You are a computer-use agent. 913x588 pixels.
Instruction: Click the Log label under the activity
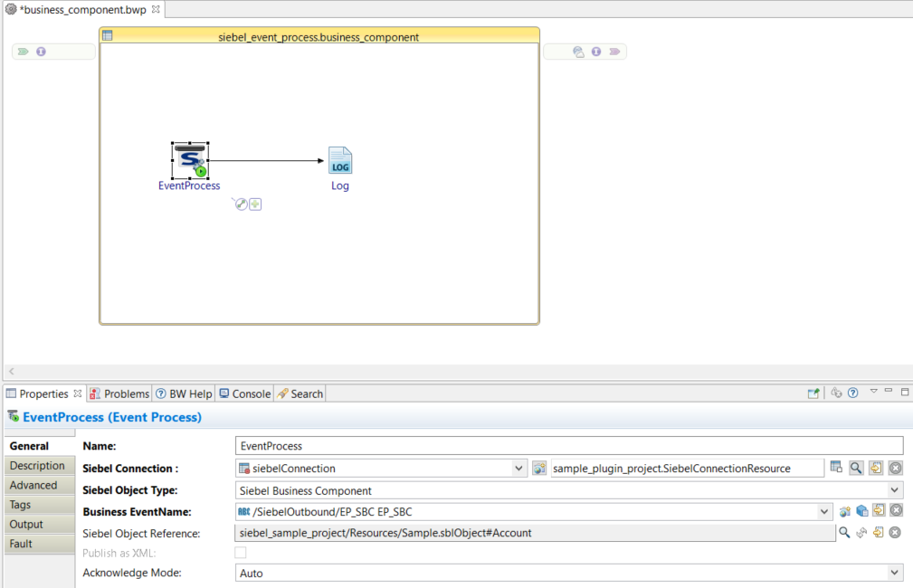[x=340, y=185]
